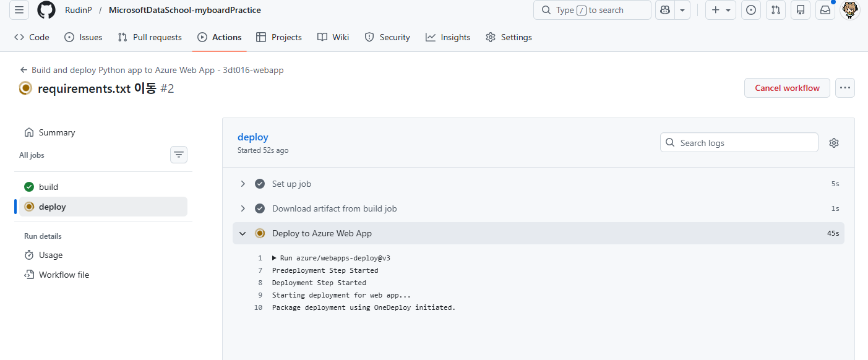Click the GitHub Octocat logo

[46, 10]
